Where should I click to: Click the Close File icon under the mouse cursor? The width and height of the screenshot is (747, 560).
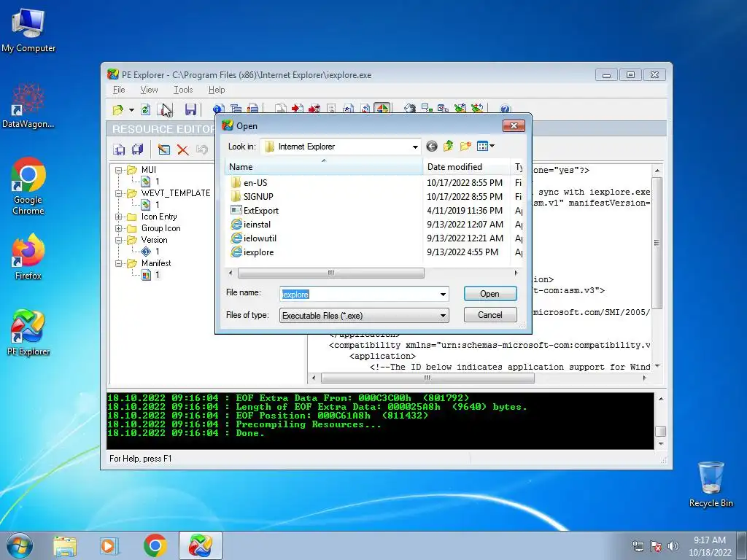(164, 109)
